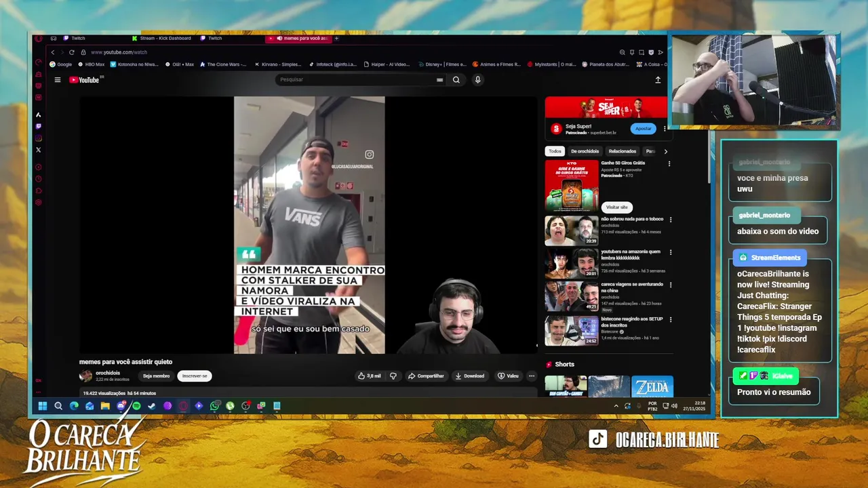Click the upload icon in the YouTube header
868x488 pixels.
point(658,80)
